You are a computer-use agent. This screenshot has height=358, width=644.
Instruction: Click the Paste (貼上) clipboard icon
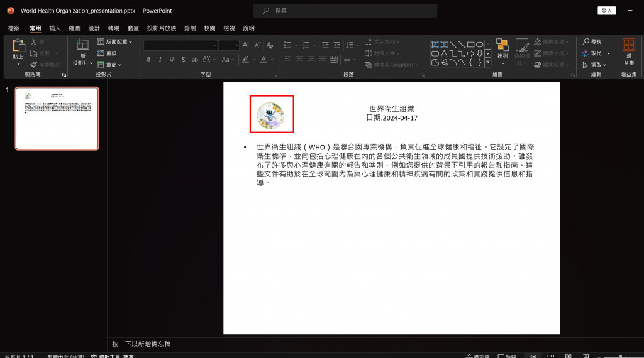(18, 45)
